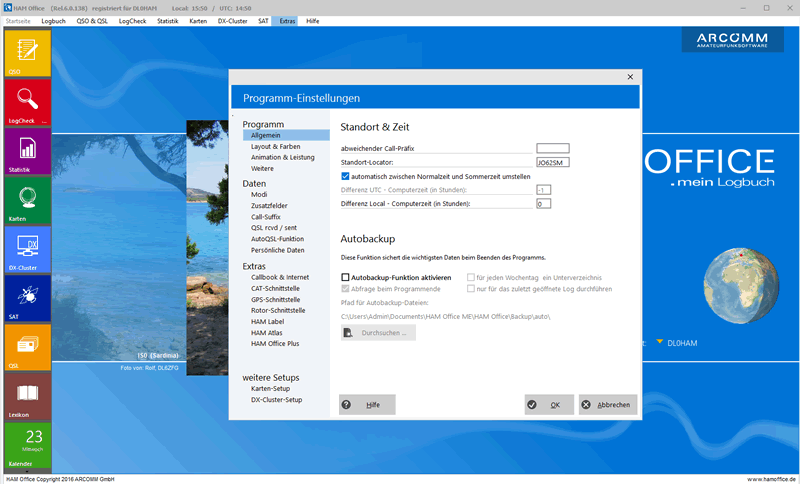The image size is (800, 484).
Task: Select Zusatzfelder settings
Action: click(269, 206)
